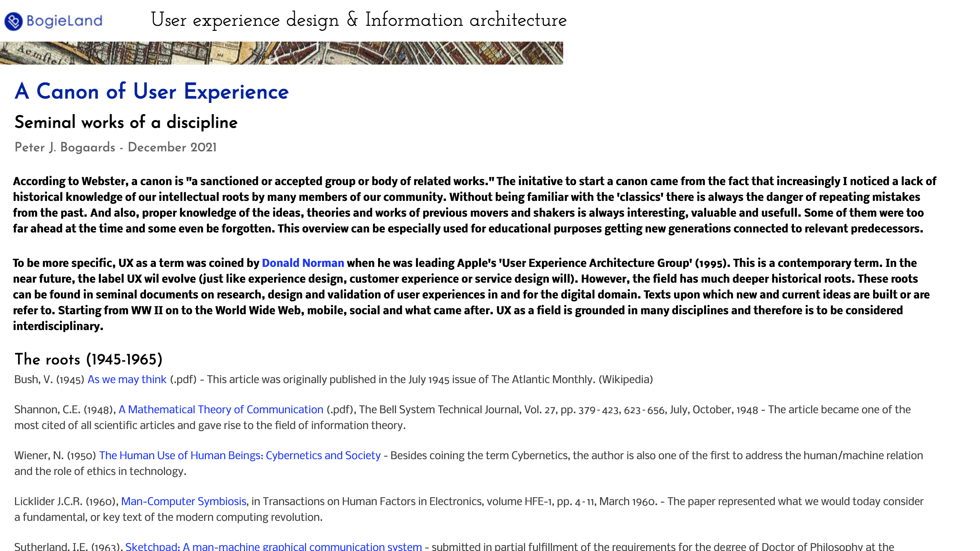
Task: Open The Human Use of Human Beings link
Action: click(240, 456)
